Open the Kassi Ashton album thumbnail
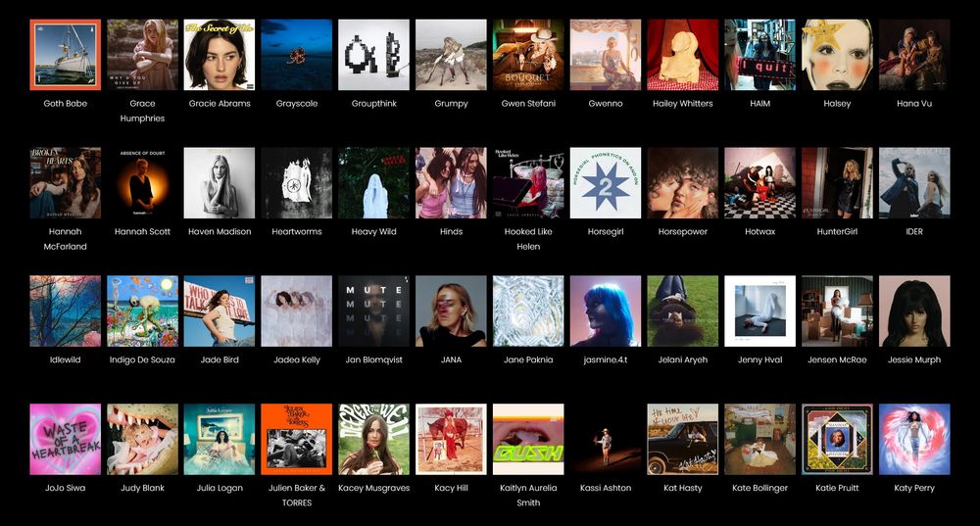 click(606, 439)
